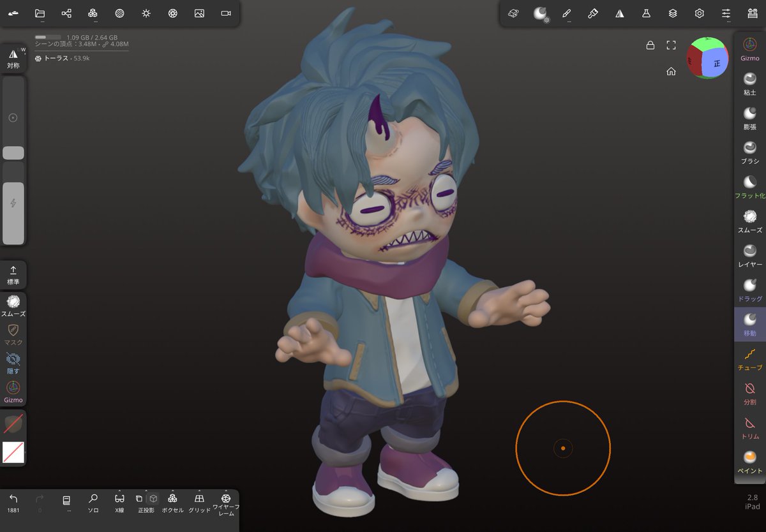Image resolution: width=766 pixels, height=532 pixels.
Task: Select Gizmo at top of right tool list
Action: (750, 49)
